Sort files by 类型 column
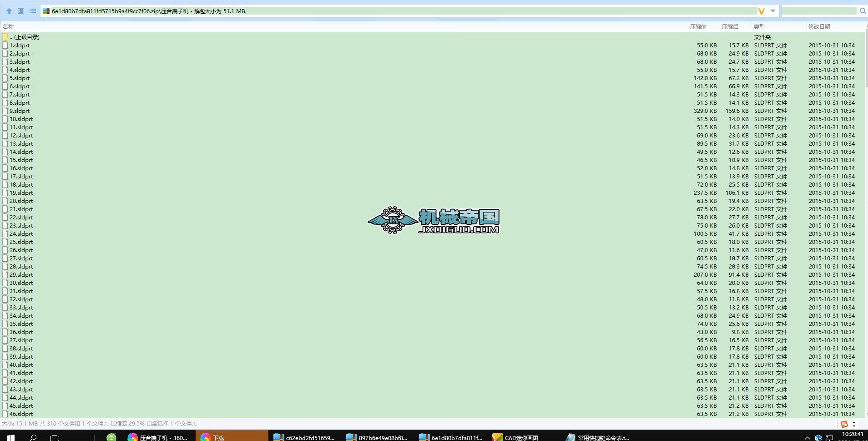 click(x=759, y=26)
